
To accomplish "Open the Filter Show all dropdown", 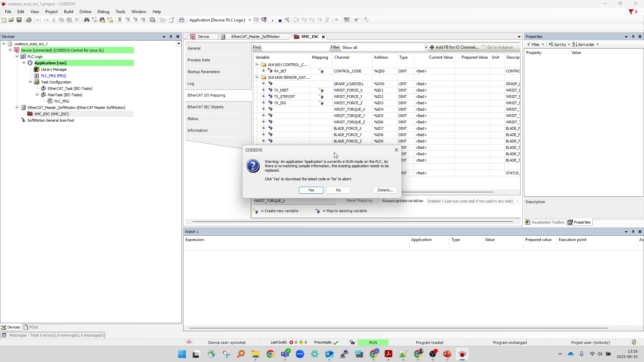I will point(426,48).
